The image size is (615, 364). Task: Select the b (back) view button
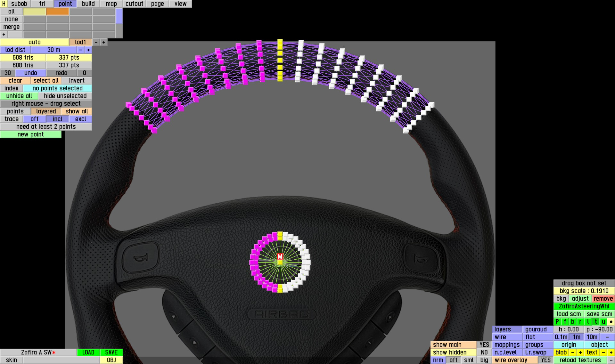pos(572,322)
